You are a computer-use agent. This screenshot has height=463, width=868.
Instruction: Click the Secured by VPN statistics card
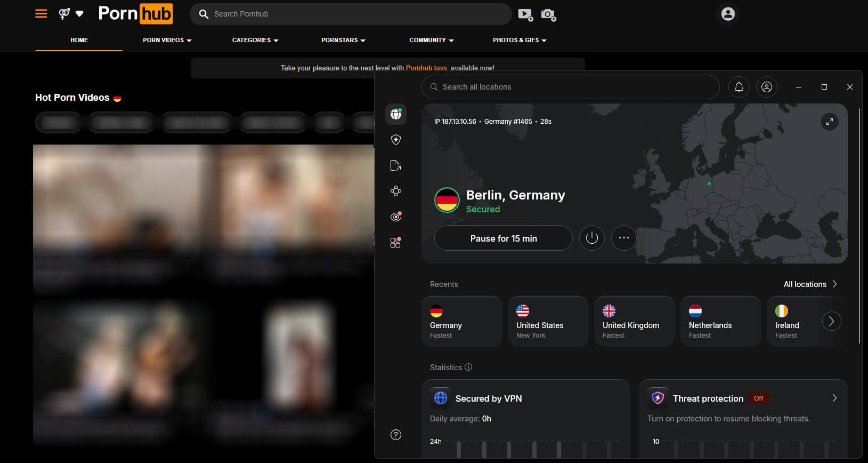[526, 419]
